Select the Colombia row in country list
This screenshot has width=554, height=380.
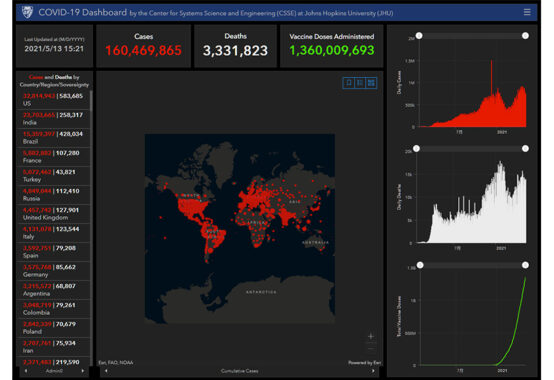[x=53, y=309]
